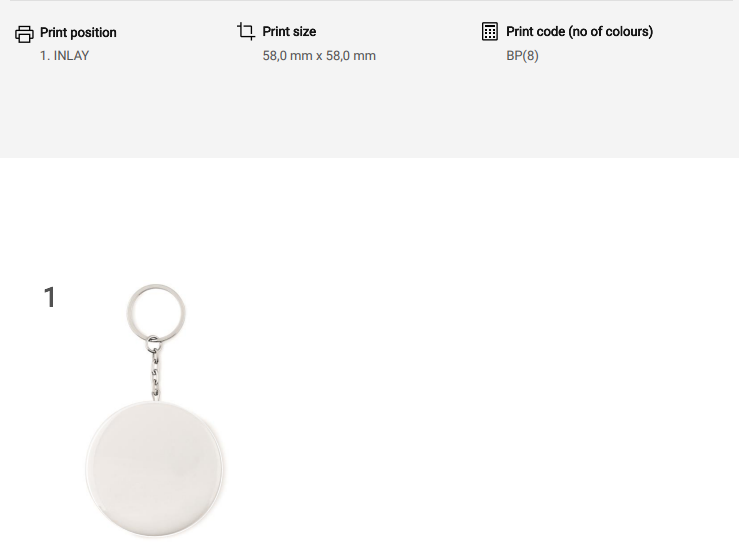The image size is (739, 548).
Task: Click the printer icon beside Print position
Action: [24, 34]
